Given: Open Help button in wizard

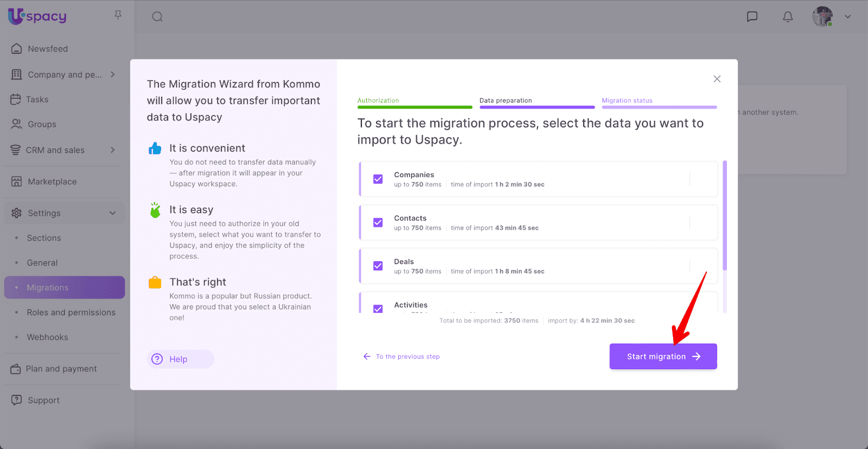Looking at the screenshot, I should pos(181,359).
